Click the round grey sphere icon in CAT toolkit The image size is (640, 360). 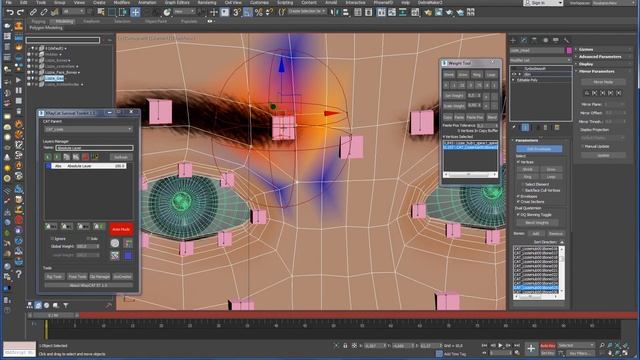click(x=115, y=243)
